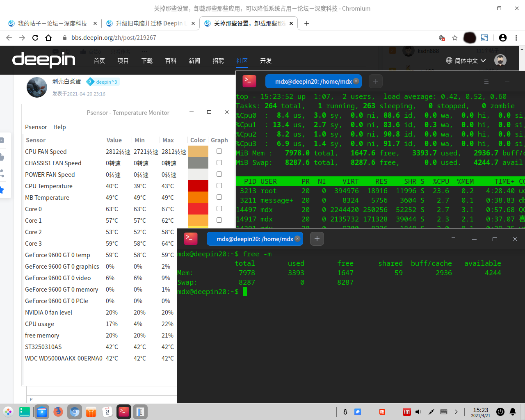Close the 关掉那些设置 browser tab
This screenshot has width=525, height=420.
291,23
